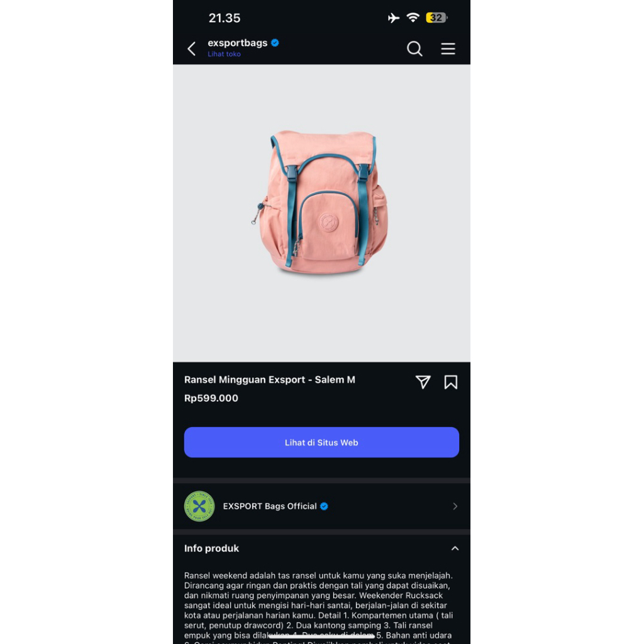Tap the back arrow icon
Image resolution: width=644 pixels, height=644 pixels.
pos(191,49)
